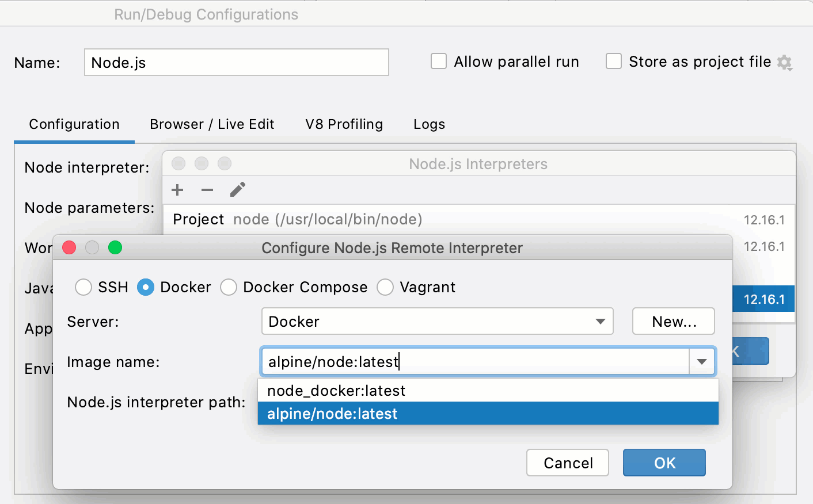Enable Allow parallel run
Viewport: 813px width, 504px height.
[x=439, y=61]
